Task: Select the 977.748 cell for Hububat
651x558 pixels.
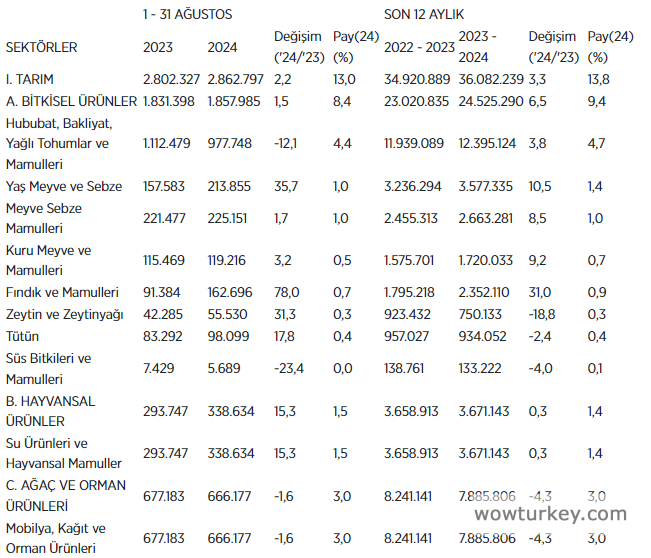Action: pos(231,144)
